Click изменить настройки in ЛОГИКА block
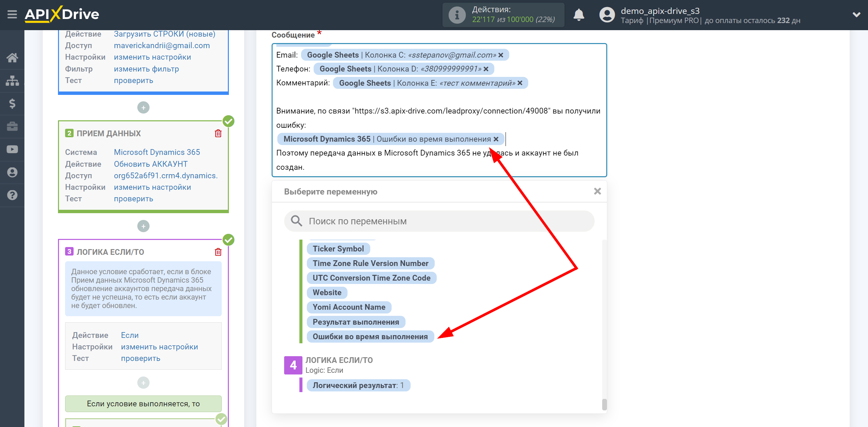 (159, 347)
